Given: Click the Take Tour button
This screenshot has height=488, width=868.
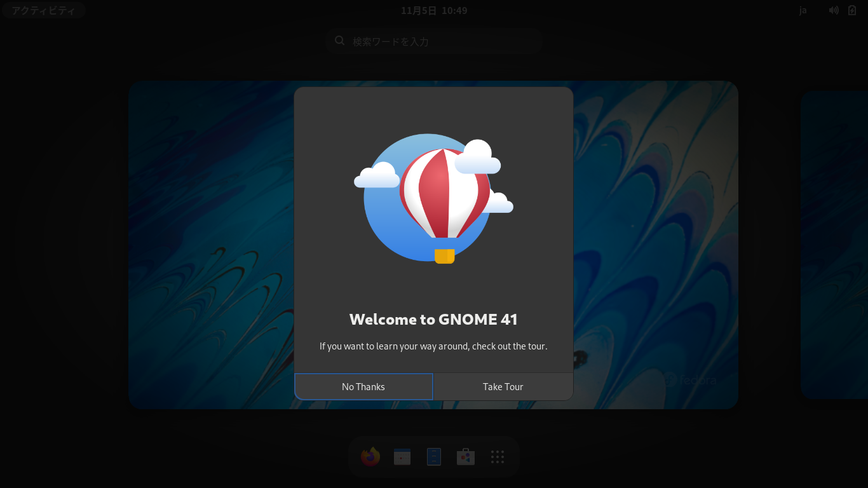Looking at the screenshot, I should coord(503,386).
